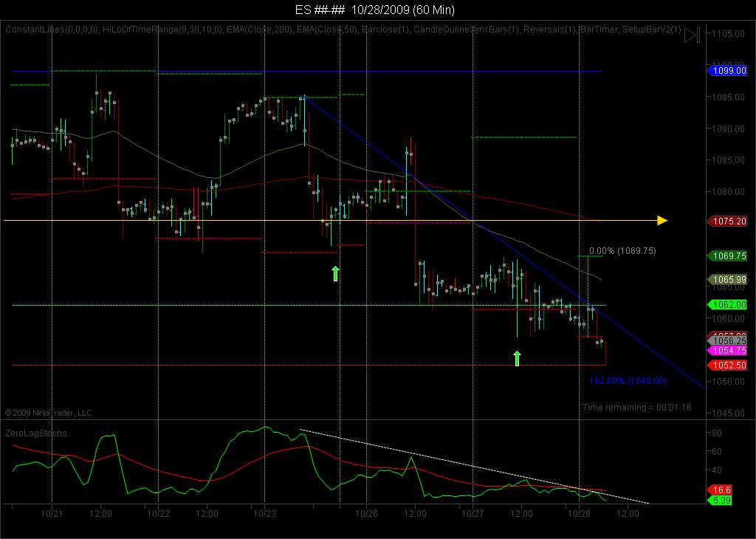Viewport: 756px width, 539px height.
Task: Click the green reversal arrow near 1052.50 line
Action: [518, 358]
